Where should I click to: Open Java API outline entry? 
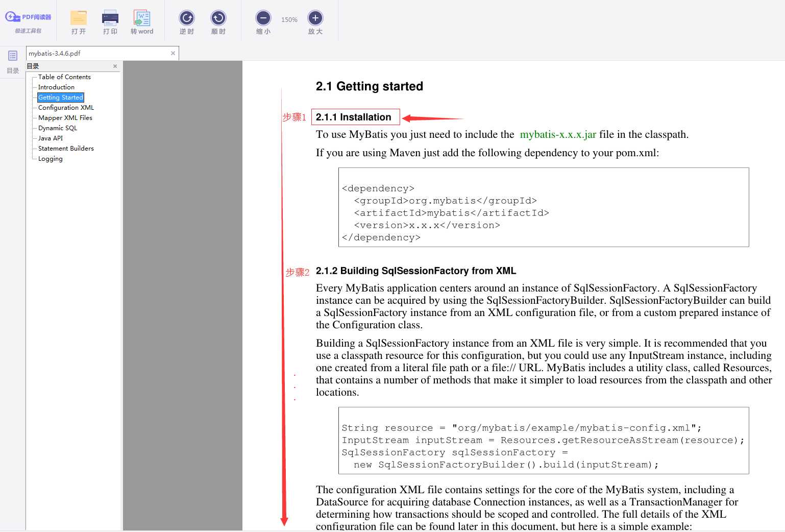coord(51,138)
